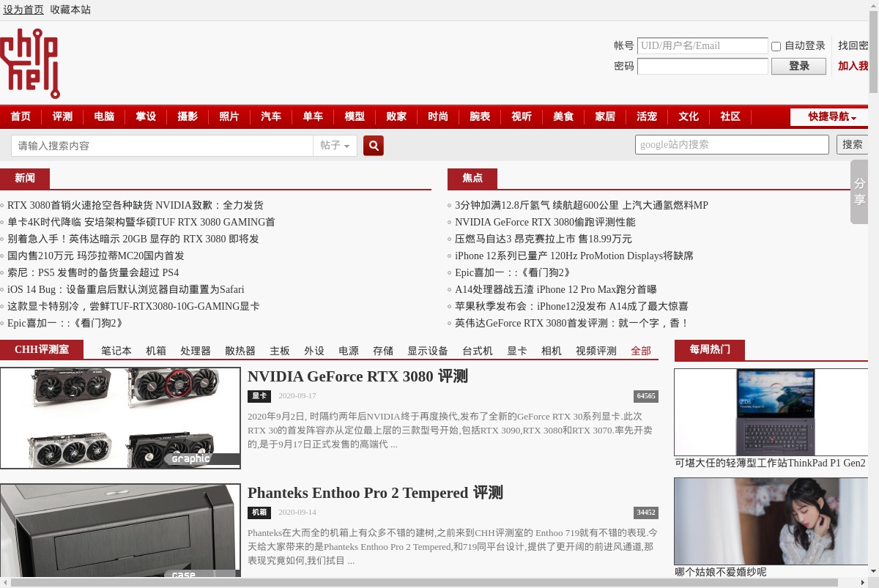The height and width of the screenshot is (588, 879).
Task: Open the 帖子 search type dropdown
Action: [335, 146]
